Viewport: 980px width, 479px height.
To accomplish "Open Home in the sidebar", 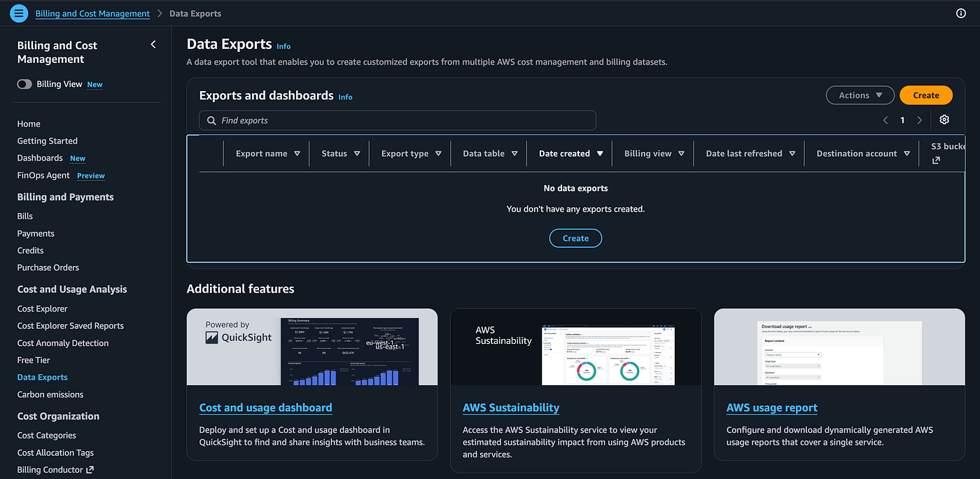I will point(29,124).
